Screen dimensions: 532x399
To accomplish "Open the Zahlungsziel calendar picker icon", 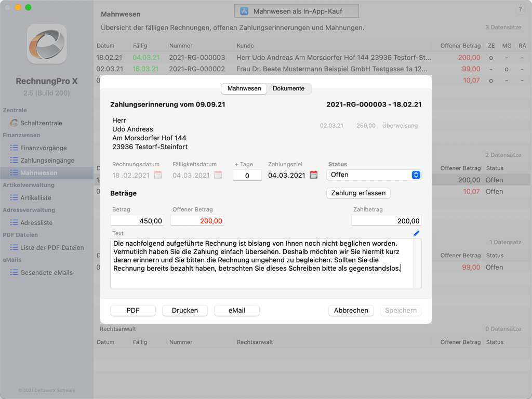I will [x=313, y=175].
